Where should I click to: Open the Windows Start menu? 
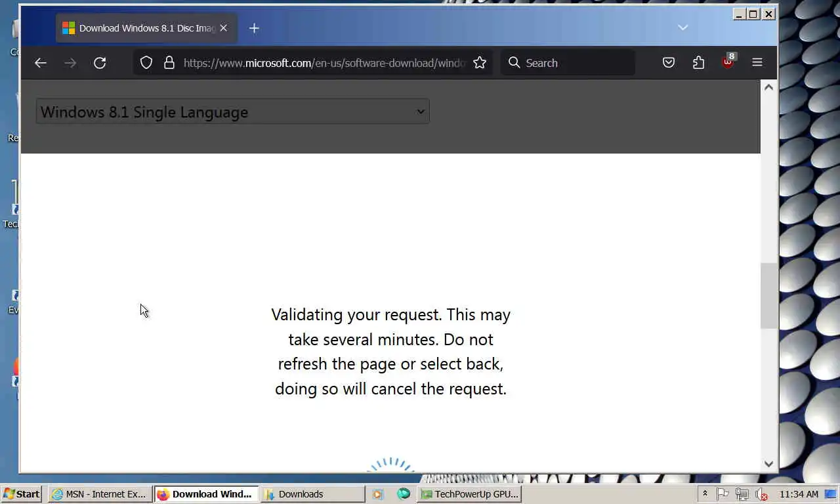click(x=22, y=494)
